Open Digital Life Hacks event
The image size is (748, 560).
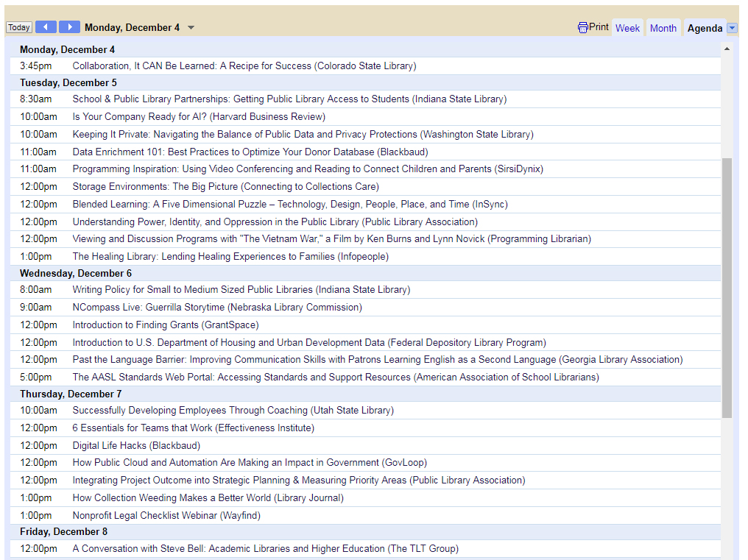coord(136,445)
